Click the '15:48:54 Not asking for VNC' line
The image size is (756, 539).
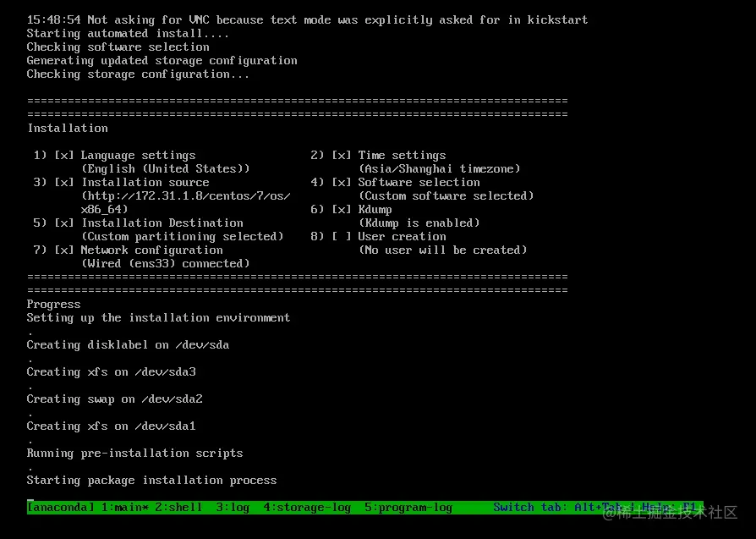[x=307, y=19]
